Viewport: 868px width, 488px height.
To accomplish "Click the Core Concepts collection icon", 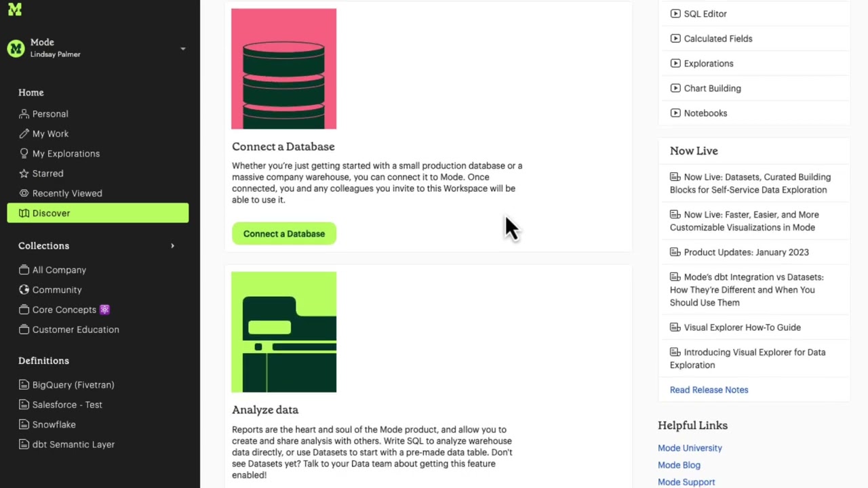I will pyautogui.click(x=24, y=310).
